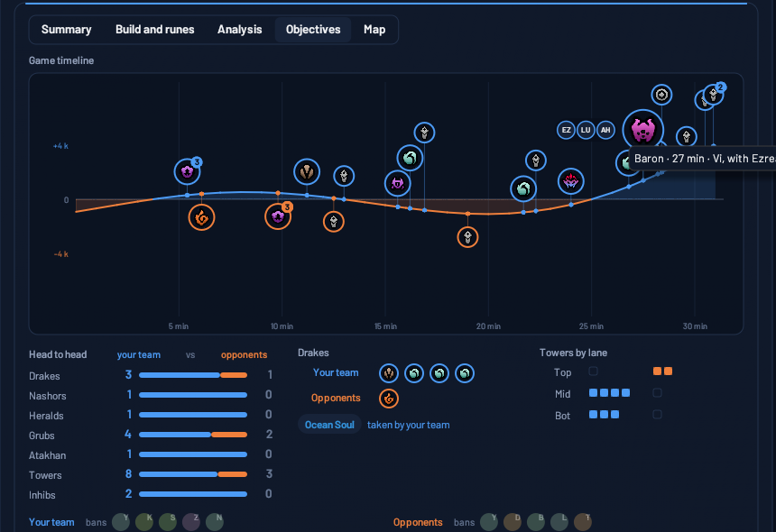
Task: Select the blue grubs marker with badge 3
Action: pos(188,171)
